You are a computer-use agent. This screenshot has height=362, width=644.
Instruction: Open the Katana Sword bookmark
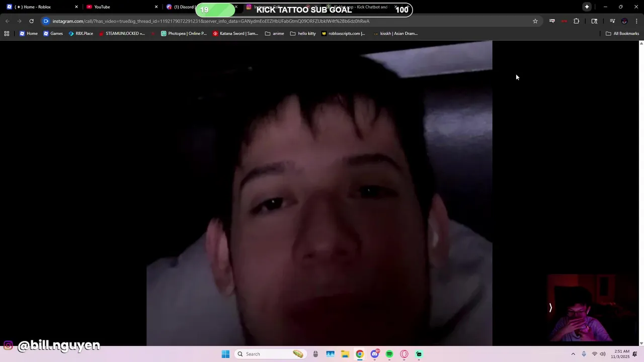coord(235,34)
